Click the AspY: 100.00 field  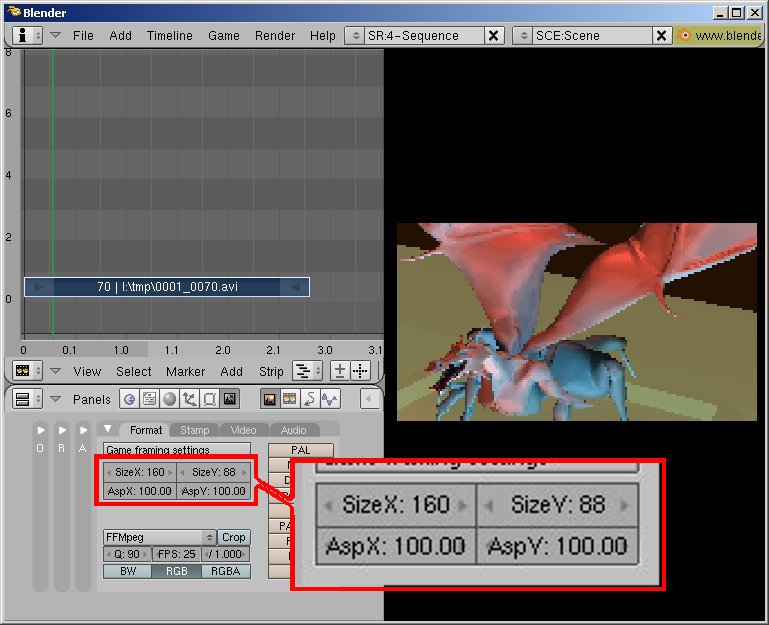pos(213,491)
